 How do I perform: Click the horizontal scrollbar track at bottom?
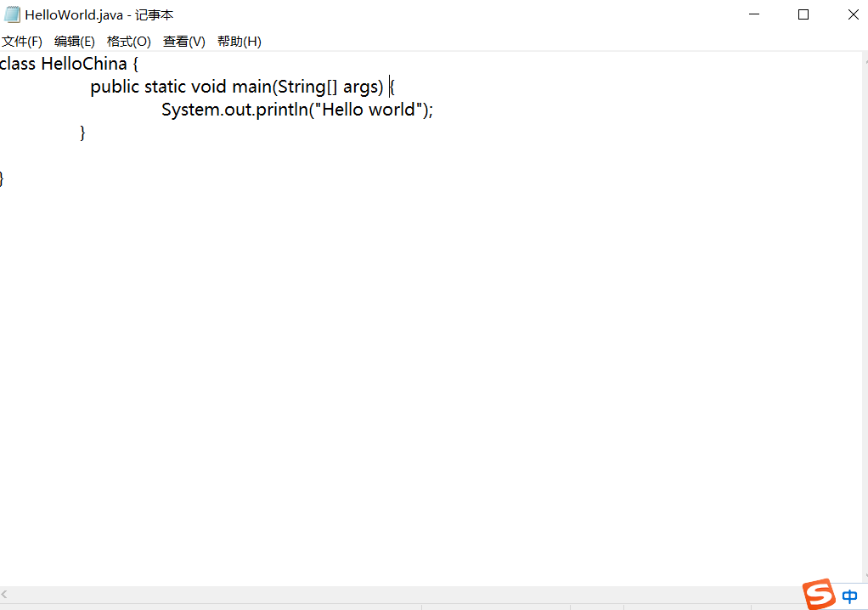point(425,595)
